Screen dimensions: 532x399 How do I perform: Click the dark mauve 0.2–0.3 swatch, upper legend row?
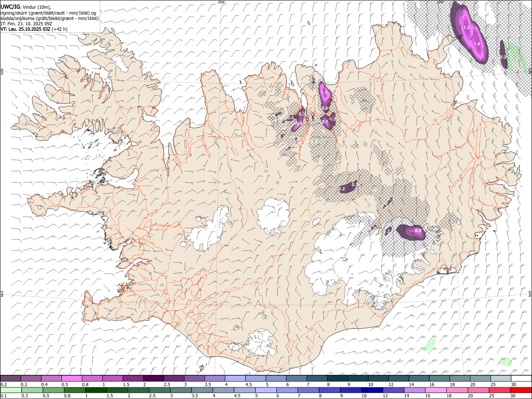[10, 379]
